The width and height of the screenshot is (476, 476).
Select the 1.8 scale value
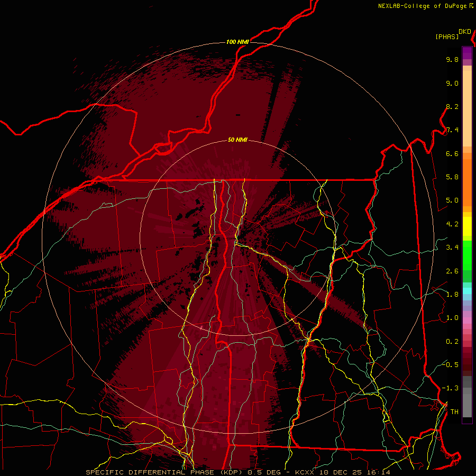coord(452,295)
